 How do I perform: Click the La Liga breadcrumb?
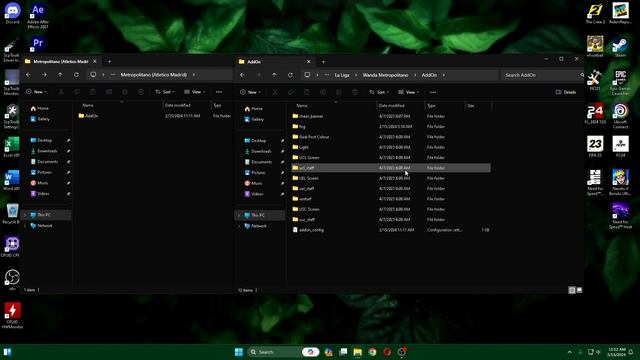(342, 75)
